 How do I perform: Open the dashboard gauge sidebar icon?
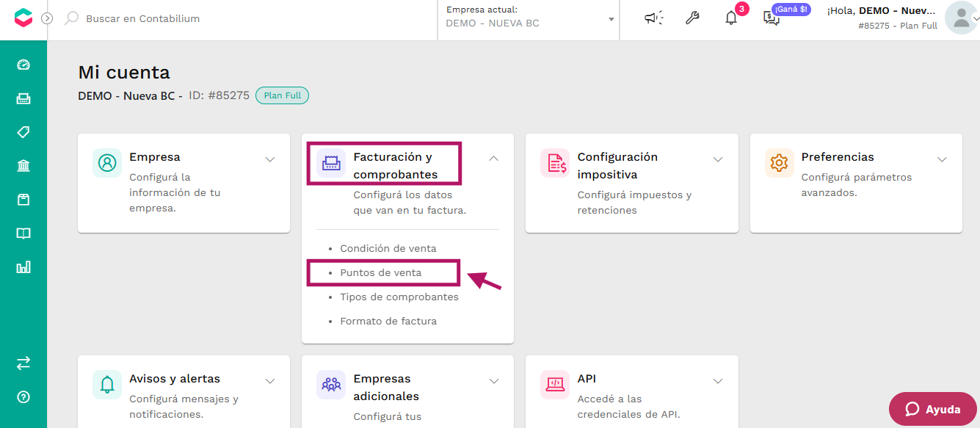tap(23, 65)
